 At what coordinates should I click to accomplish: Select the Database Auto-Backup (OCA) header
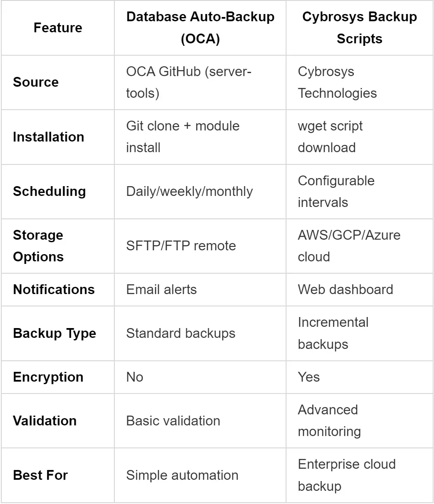200,28
